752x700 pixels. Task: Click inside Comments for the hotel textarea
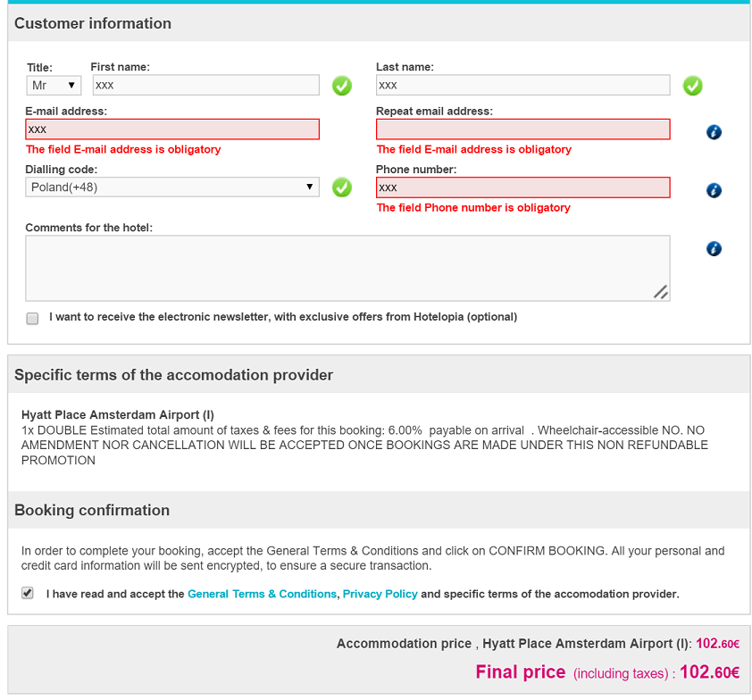pyautogui.click(x=347, y=268)
